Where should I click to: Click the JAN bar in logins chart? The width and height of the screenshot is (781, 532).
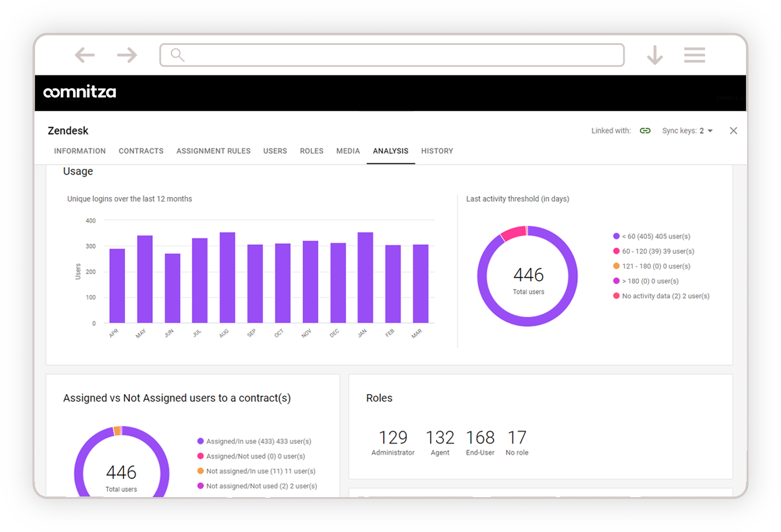tap(365, 278)
